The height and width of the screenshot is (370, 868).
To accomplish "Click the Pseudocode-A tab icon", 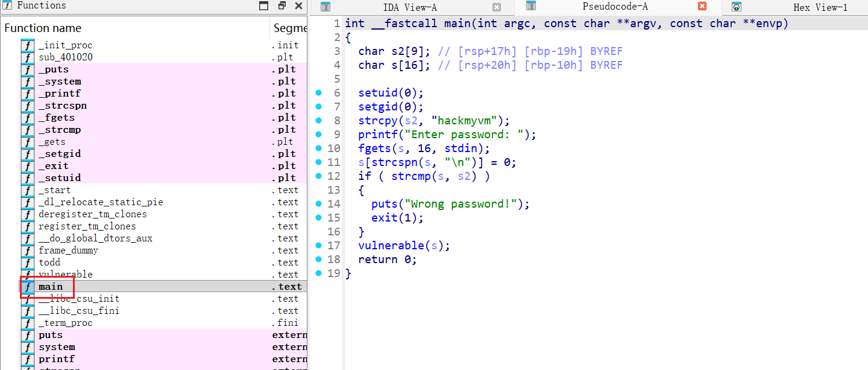I will [x=531, y=6].
